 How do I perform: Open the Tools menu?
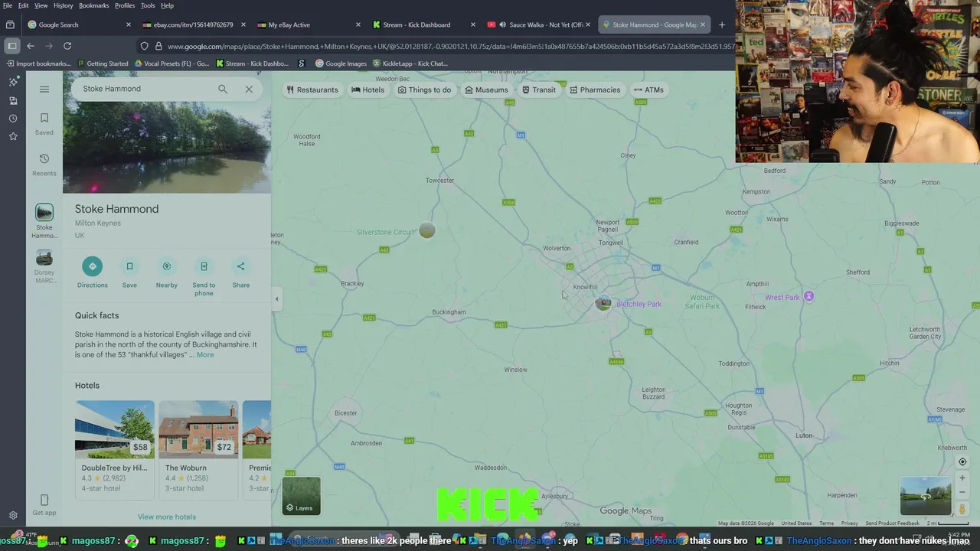coord(148,5)
